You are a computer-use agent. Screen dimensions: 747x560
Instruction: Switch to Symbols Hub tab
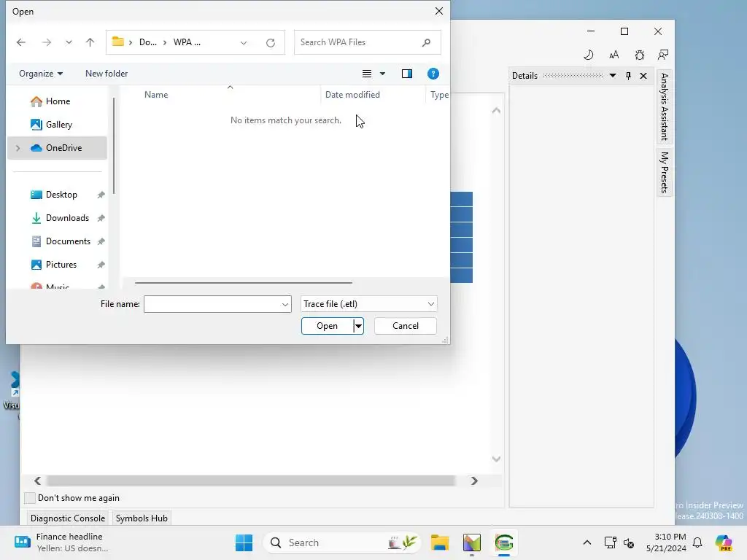point(142,518)
